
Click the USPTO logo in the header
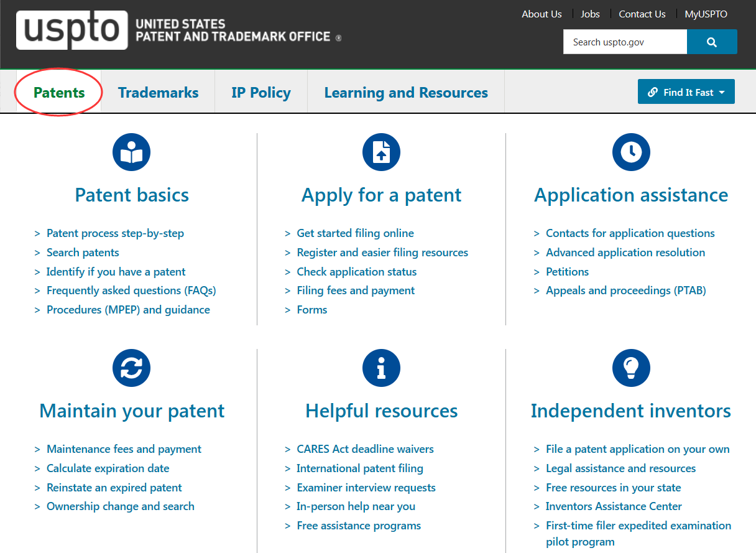[x=179, y=30]
